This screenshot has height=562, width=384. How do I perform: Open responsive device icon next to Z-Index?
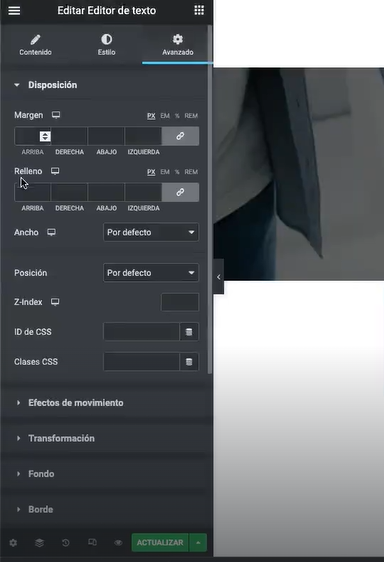55,302
